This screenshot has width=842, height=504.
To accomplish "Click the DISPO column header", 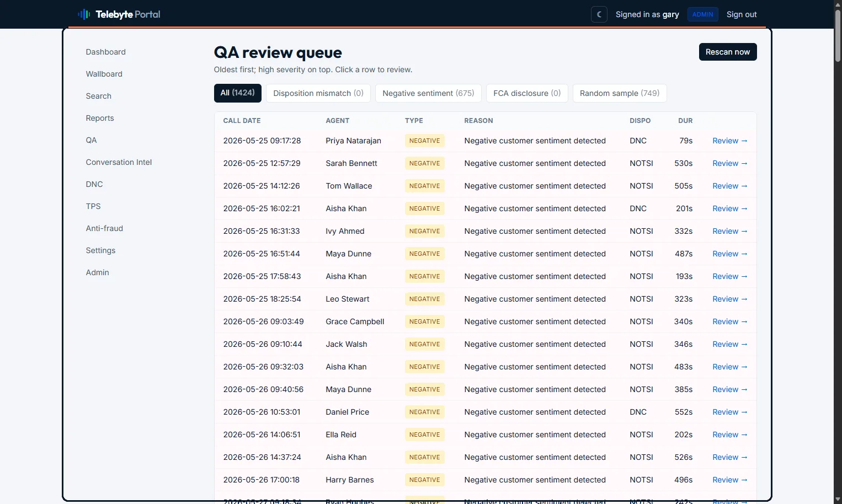I will (x=640, y=121).
